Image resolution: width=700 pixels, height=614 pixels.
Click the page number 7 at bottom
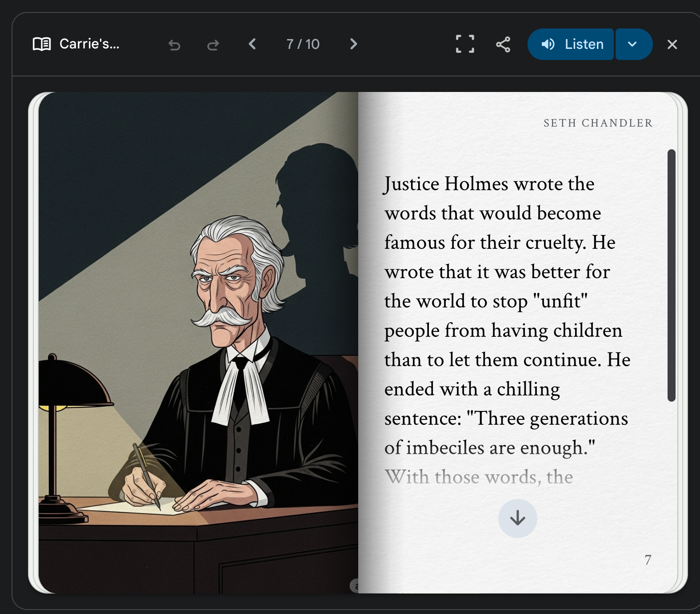pyautogui.click(x=648, y=560)
